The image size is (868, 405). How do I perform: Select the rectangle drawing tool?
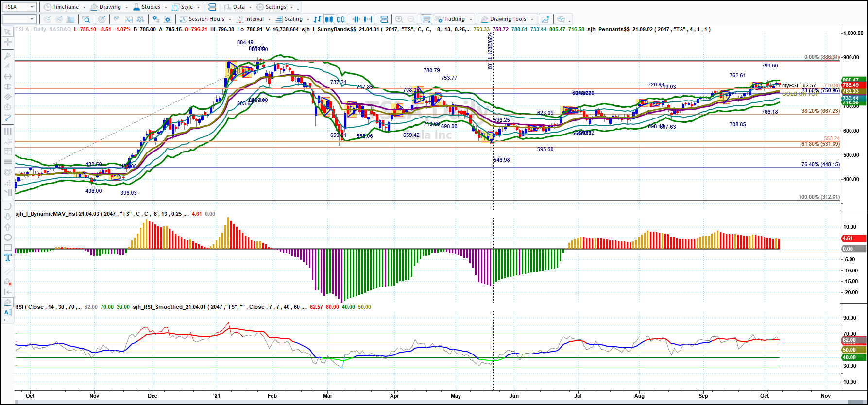[7, 247]
